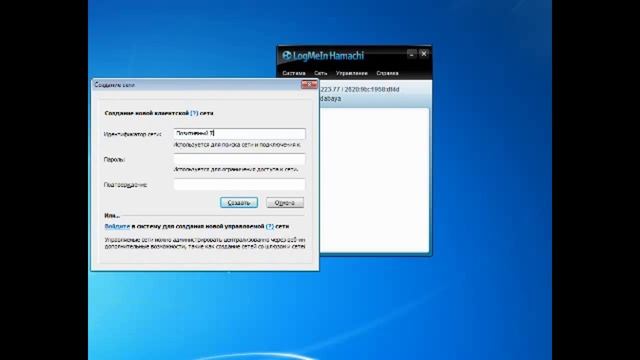Open the Система menu in Hamachi
This screenshot has height=360, width=640.
point(294,73)
